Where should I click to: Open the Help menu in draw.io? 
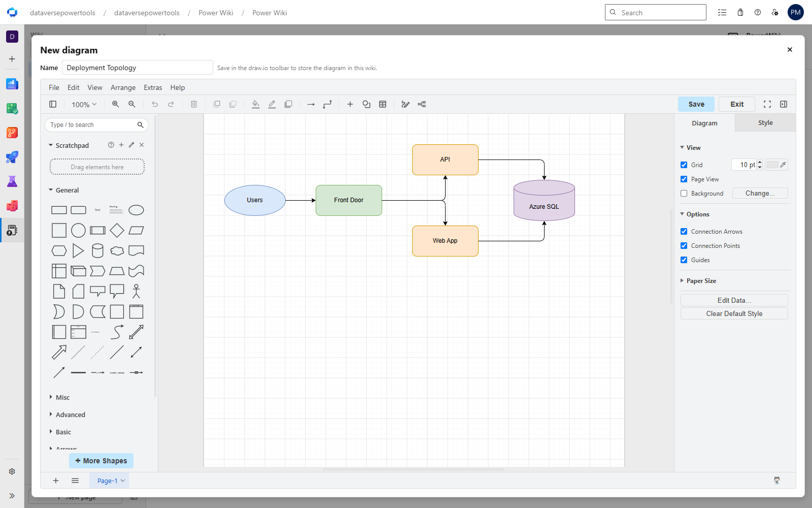point(178,87)
